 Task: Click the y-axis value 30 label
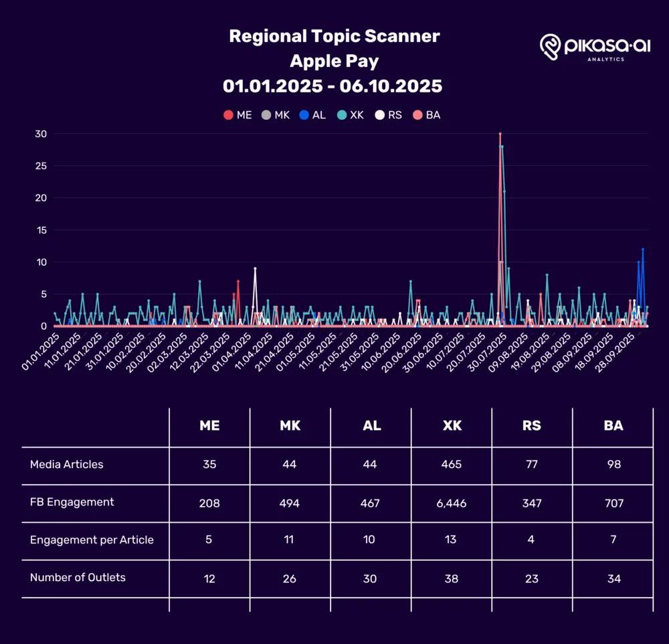[x=41, y=134]
